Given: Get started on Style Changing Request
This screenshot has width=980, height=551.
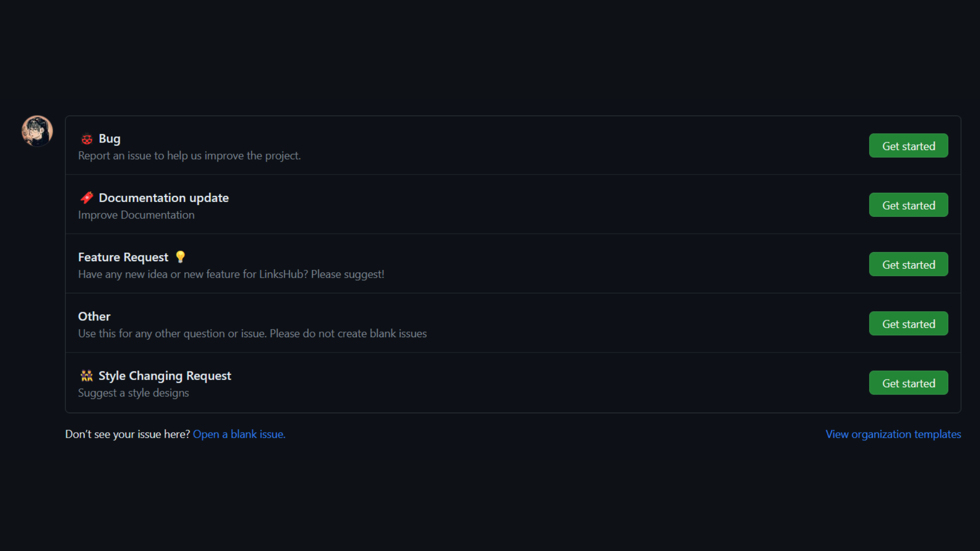Looking at the screenshot, I should (909, 383).
